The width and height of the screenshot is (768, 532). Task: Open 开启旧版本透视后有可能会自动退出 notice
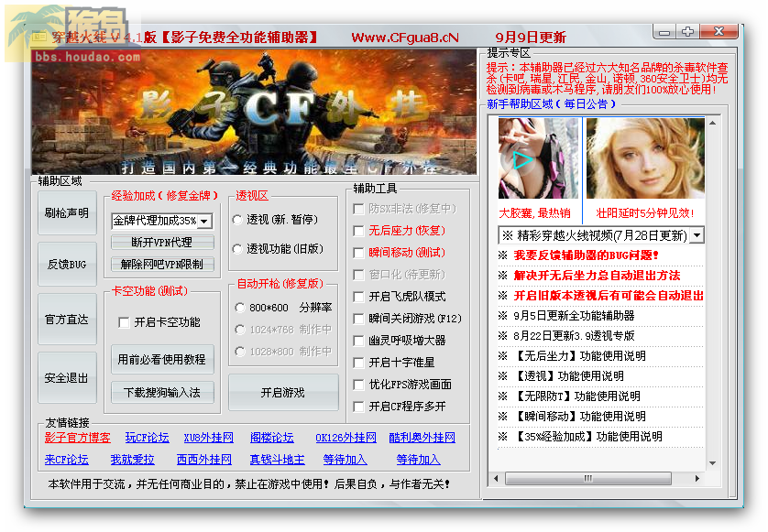point(609,296)
